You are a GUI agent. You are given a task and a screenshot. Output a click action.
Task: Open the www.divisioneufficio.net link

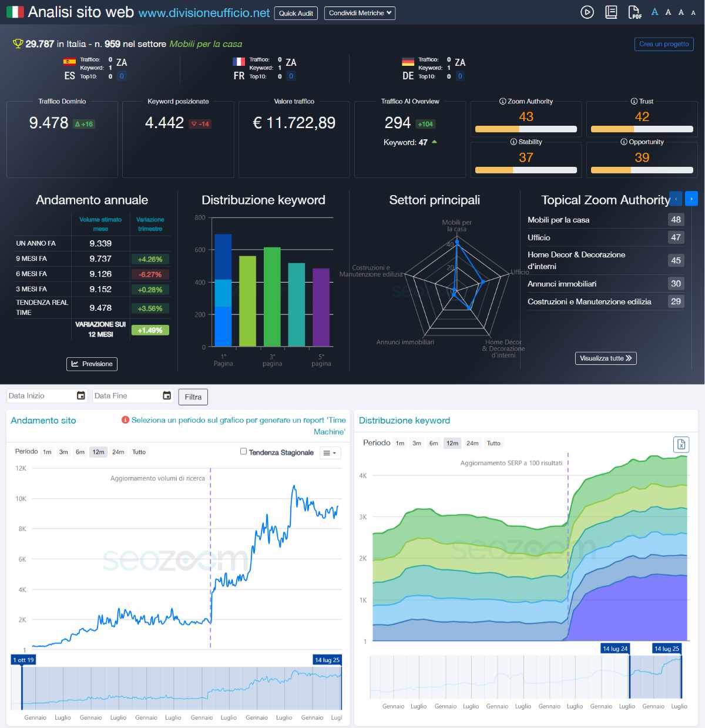pyautogui.click(x=204, y=13)
